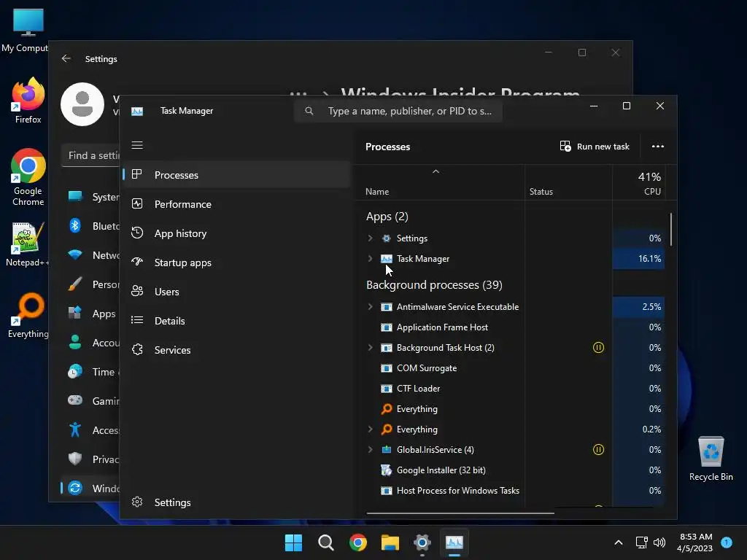Go to the Startup apps page
This screenshot has height=560, width=747.
pyautogui.click(x=237, y=262)
